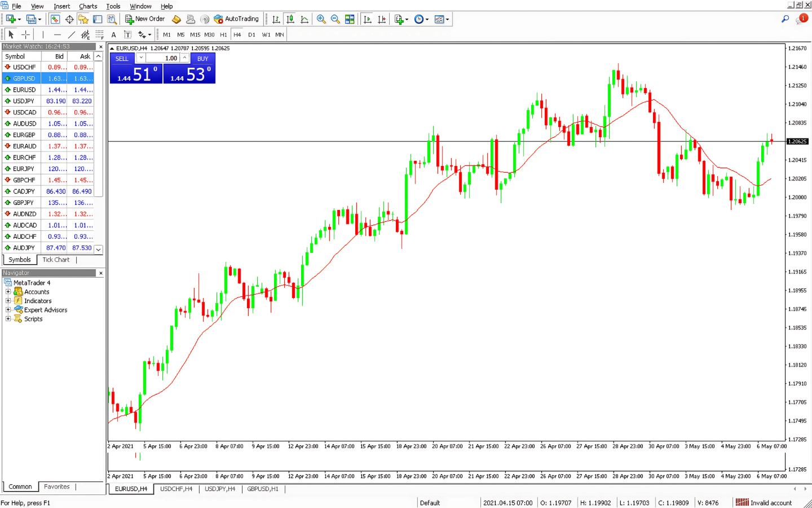
Task: Open the New Order window
Action: [144, 19]
